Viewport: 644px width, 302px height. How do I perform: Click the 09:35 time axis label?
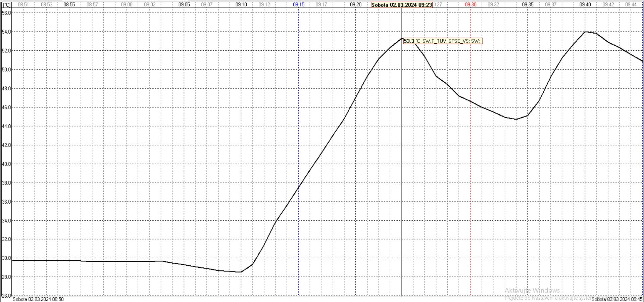tap(528, 5)
